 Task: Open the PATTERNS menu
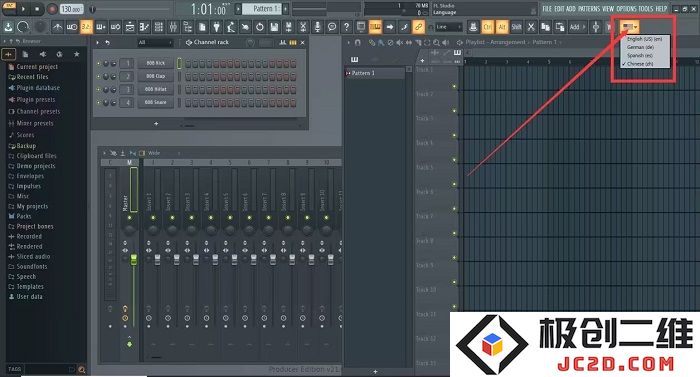[x=589, y=8]
